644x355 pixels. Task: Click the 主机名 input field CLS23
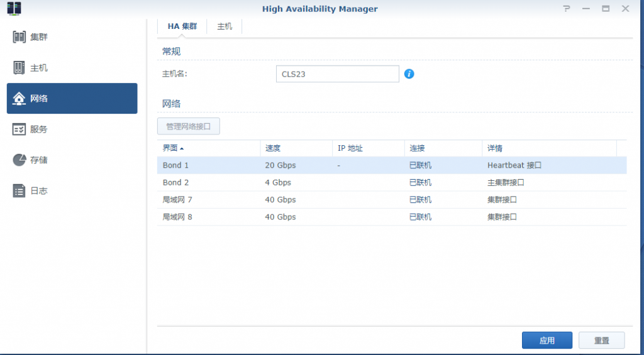click(x=338, y=74)
